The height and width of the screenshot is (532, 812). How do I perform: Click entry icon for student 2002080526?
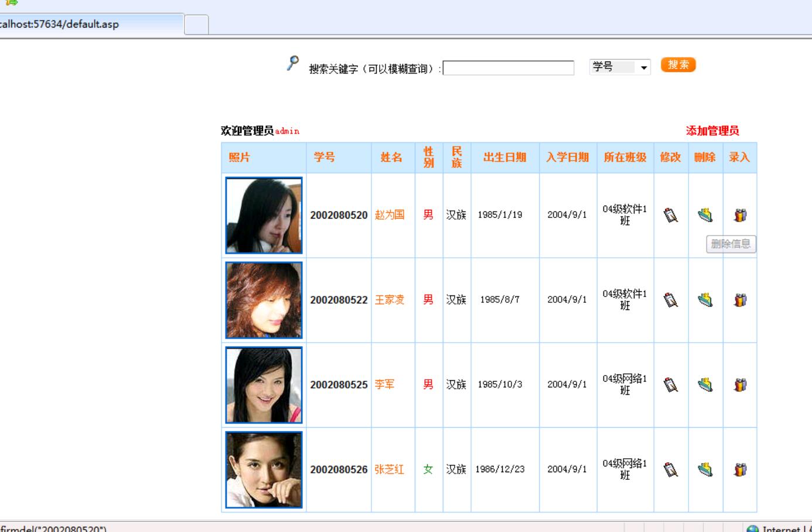tap(740, 470)
